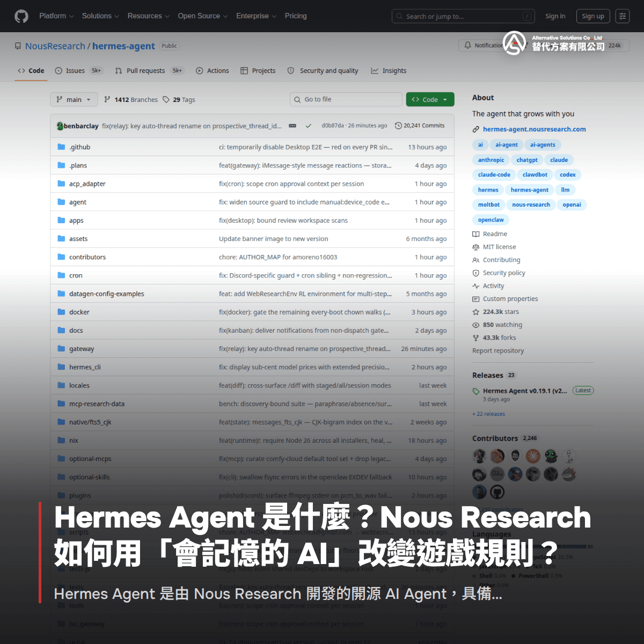Open the green Code dropdown button

click(x=430, y=99)
